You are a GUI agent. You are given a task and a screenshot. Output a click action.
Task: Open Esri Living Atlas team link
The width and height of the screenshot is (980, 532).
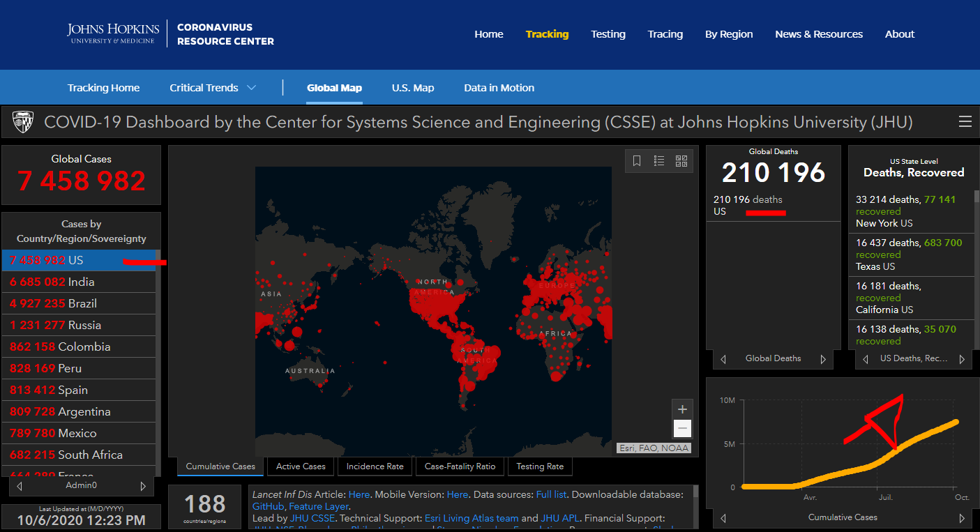click(471, 518)
